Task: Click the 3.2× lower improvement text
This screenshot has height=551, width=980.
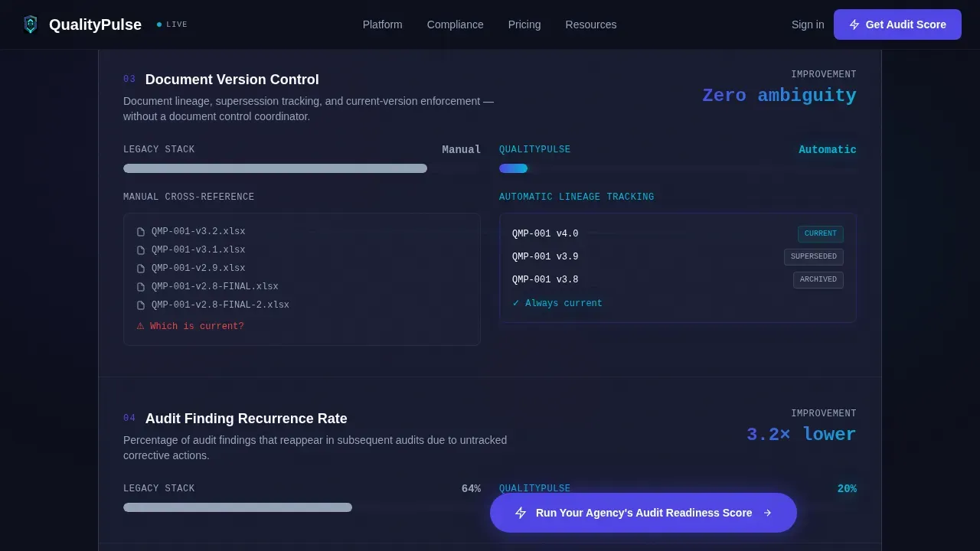Action: tap(802, 435)
